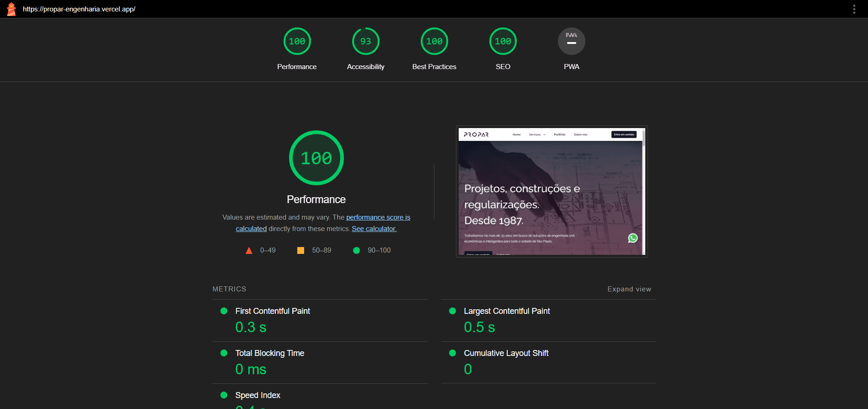Go to the SEO score gauge
Viewport: 868px width, 409px height.
[503, 42]
